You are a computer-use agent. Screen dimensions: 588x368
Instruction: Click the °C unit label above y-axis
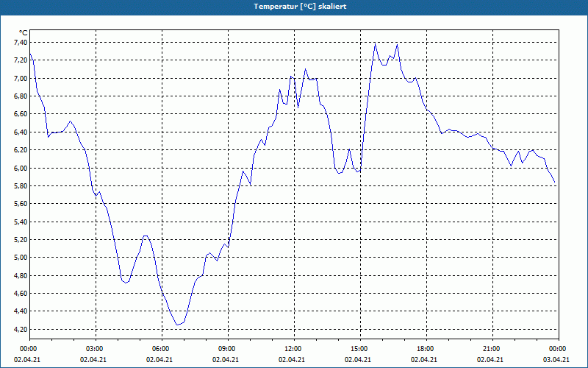[24, 33]
